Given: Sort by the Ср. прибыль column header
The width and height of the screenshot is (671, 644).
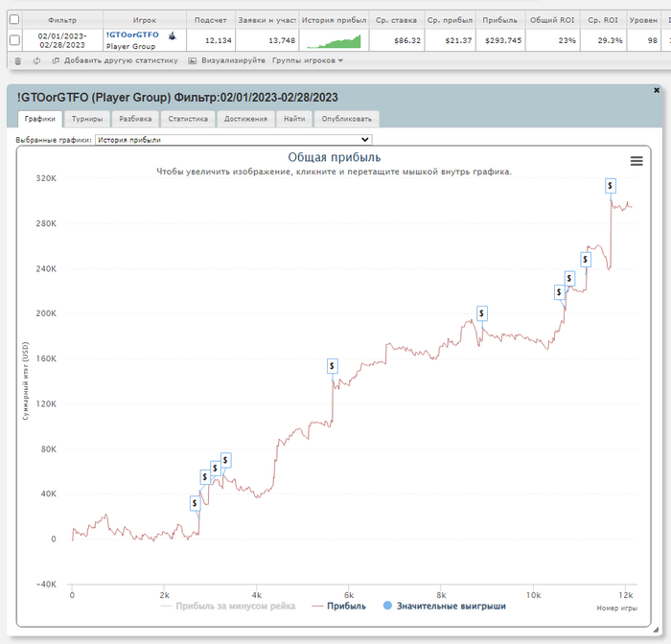Looking at the screenshot, I should pyautogui.click(x=450, y=20).
